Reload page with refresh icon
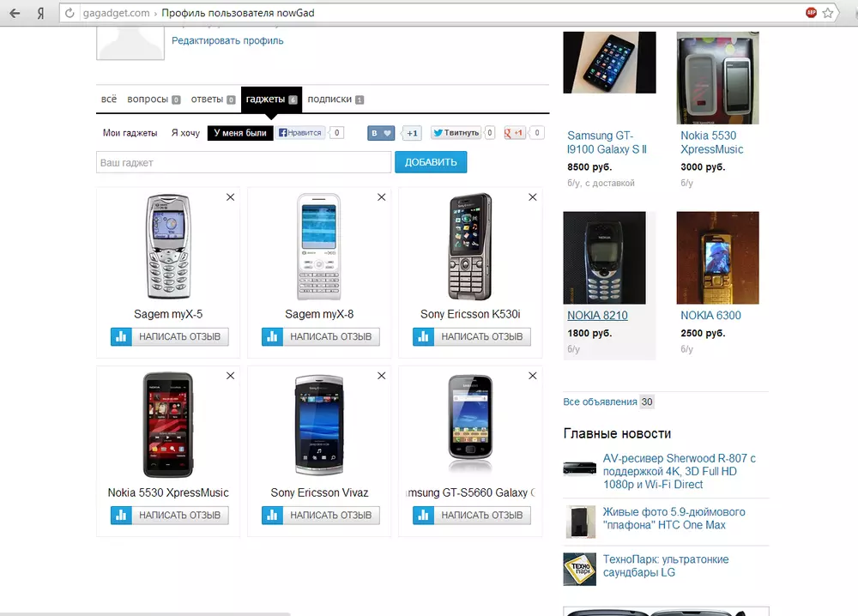Viewport: 858px width, 616px height. tap(69, 13)
